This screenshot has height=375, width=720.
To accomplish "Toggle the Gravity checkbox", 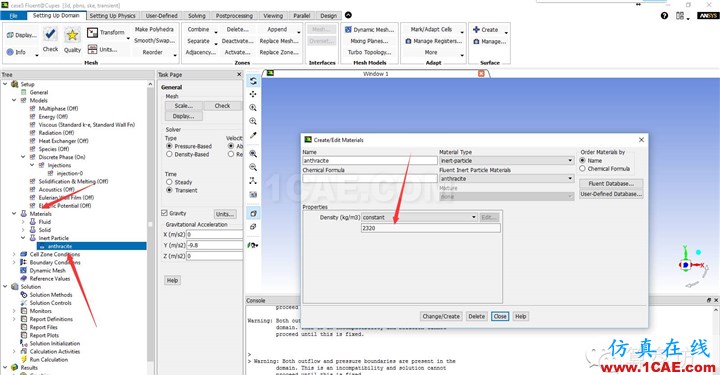I will [x=164, y=213].
